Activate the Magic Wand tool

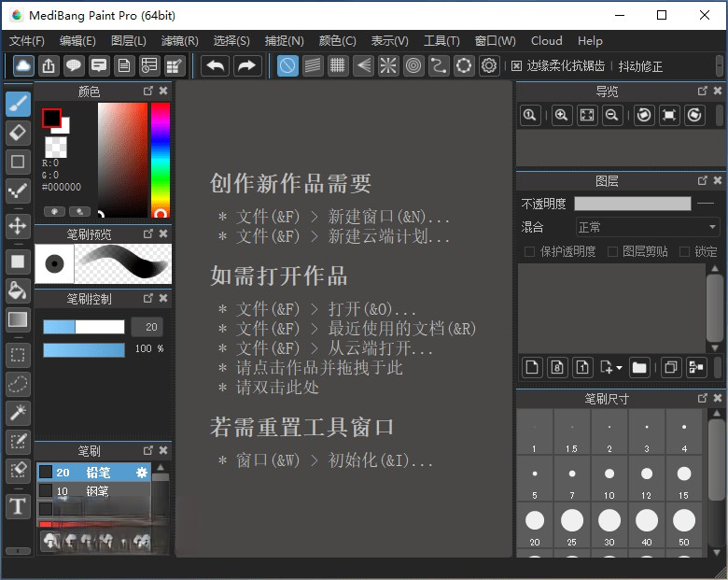(x=18, y=413)
